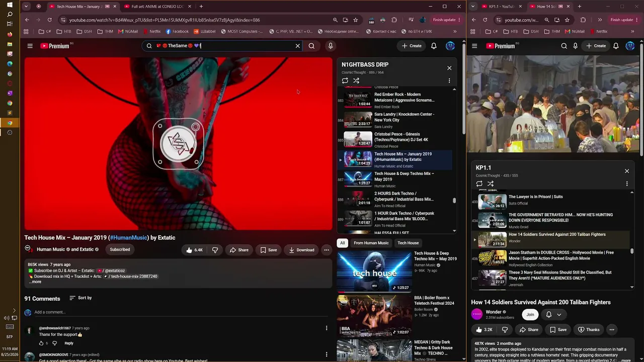Open YouTube guide menu in right window

click(474, 46)
